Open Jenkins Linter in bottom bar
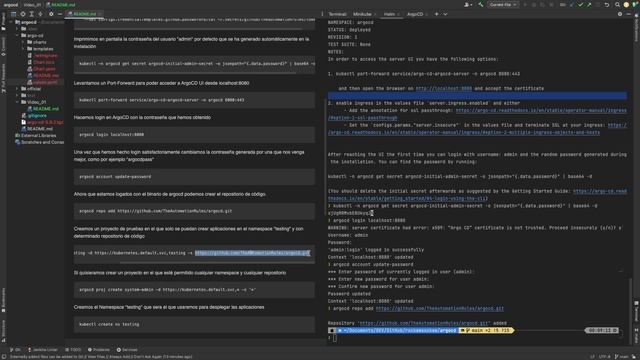Screen dimensions: 640x360 click(42, 350)
